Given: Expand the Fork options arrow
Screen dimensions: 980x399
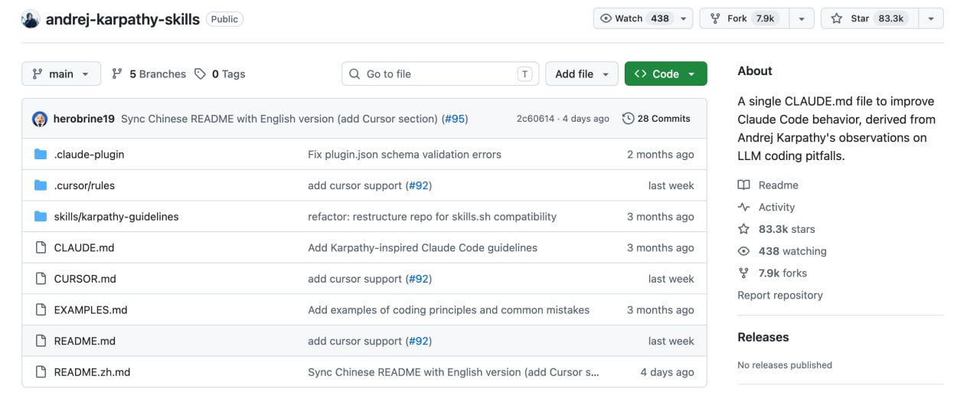Looking at the screenshot, I should tap(801, 18).
